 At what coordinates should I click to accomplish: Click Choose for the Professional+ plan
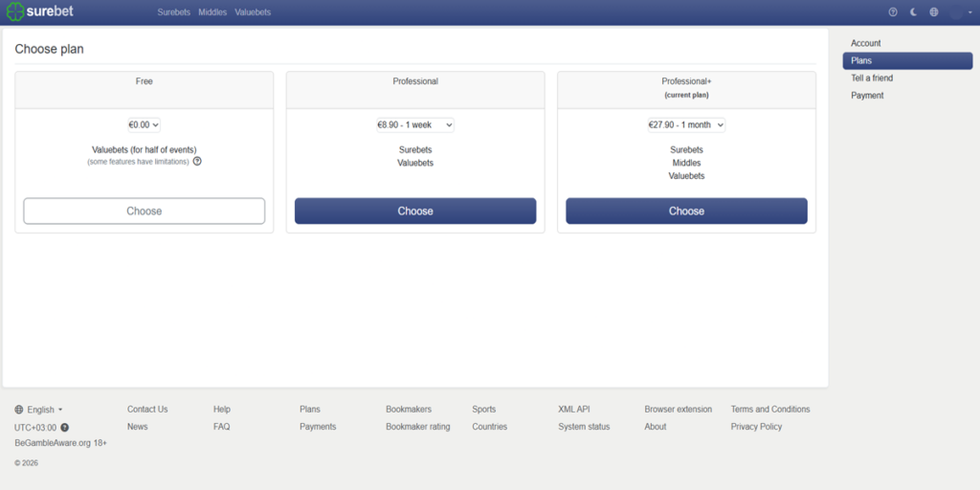coord(686,212)
